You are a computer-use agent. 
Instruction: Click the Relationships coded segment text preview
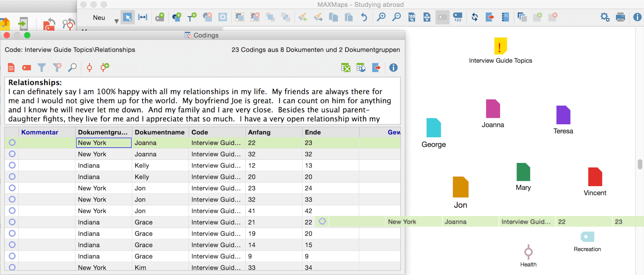click(x=203, y=101)
